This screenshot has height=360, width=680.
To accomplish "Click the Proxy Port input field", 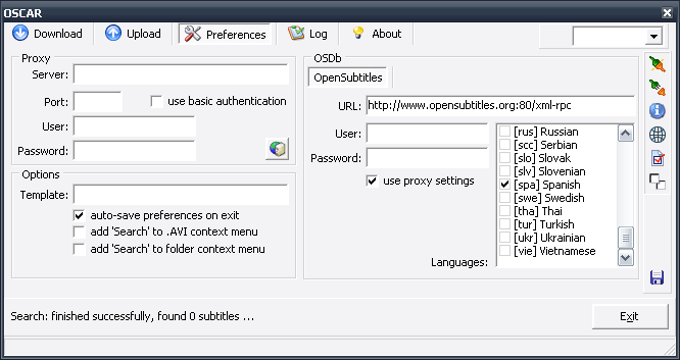I will [98, 101].
